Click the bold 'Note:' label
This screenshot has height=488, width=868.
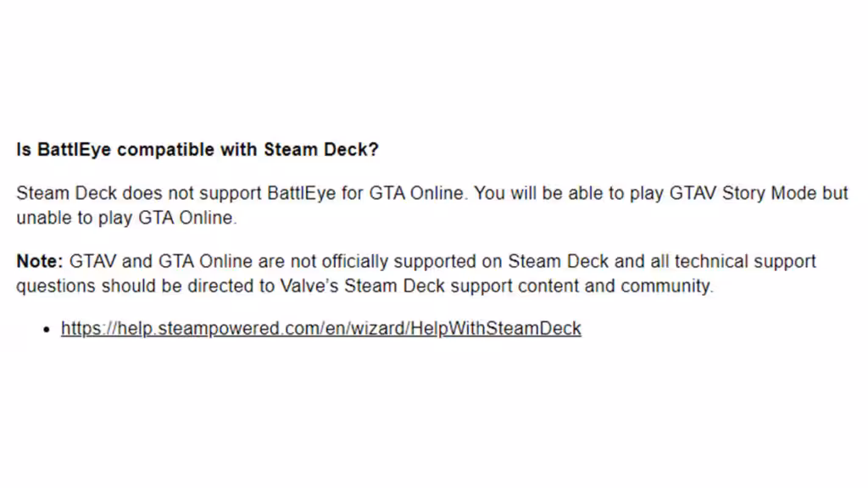point(40,261)
